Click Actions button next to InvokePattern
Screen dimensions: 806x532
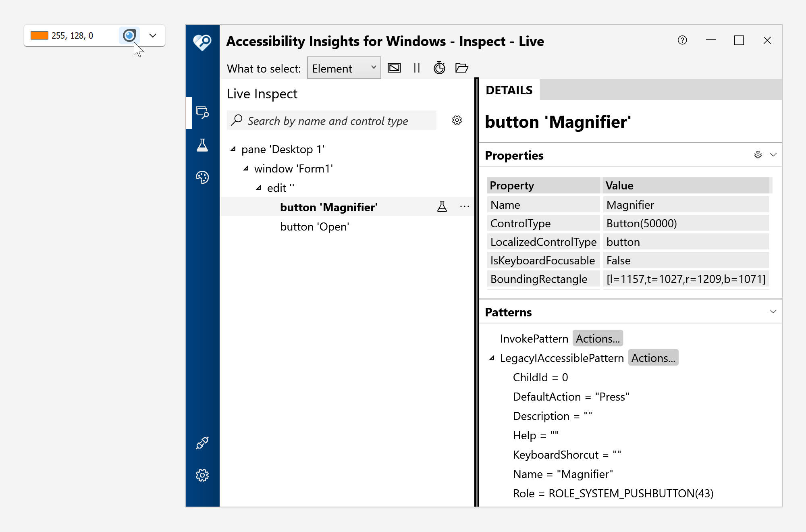tap(598, 339)
